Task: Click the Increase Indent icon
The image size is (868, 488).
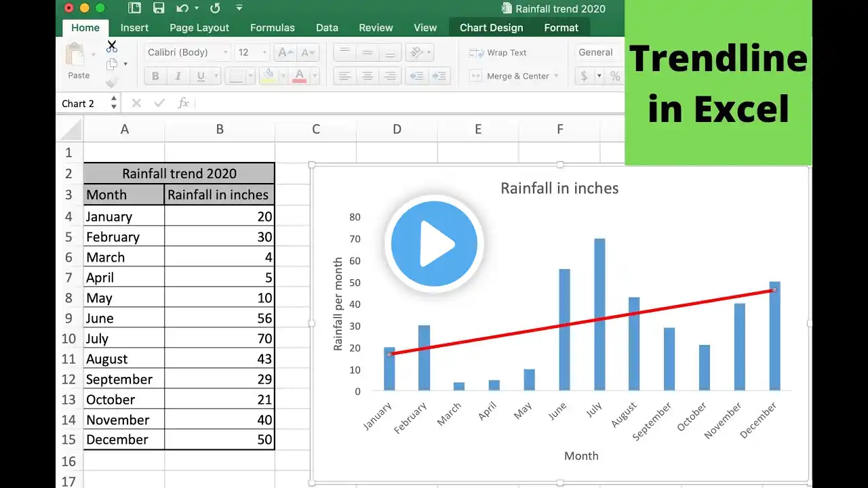Action: tap(439, 76)
